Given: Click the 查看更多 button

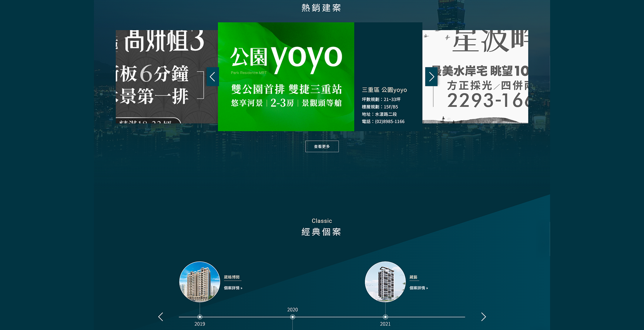Looking at the screenshot, I should pyautogui.click(x=322, y=146).
